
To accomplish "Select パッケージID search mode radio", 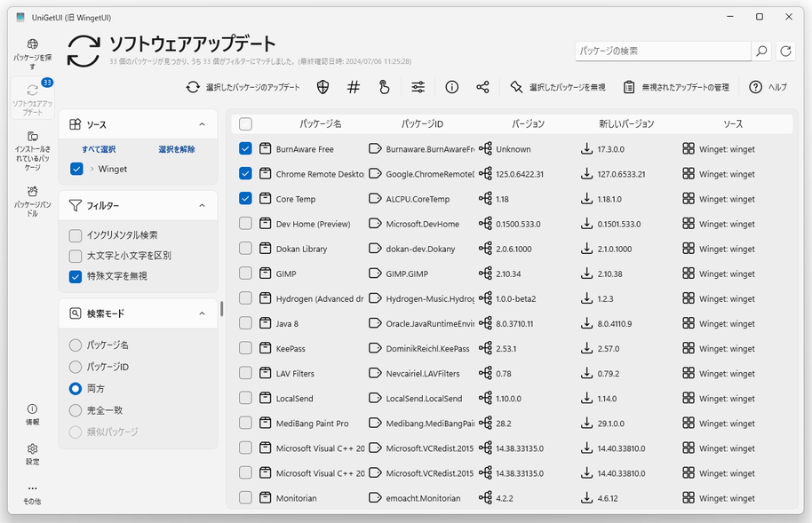I will [x=76, y=367].
